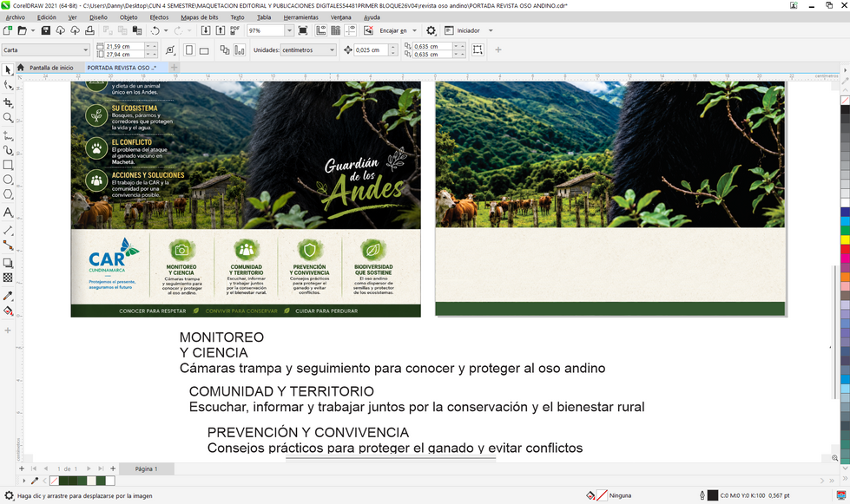Image resolution: width=850 pixels, height=504 pixels.
Task: Open the Carta page size dropdown
Action: [85, 50]
